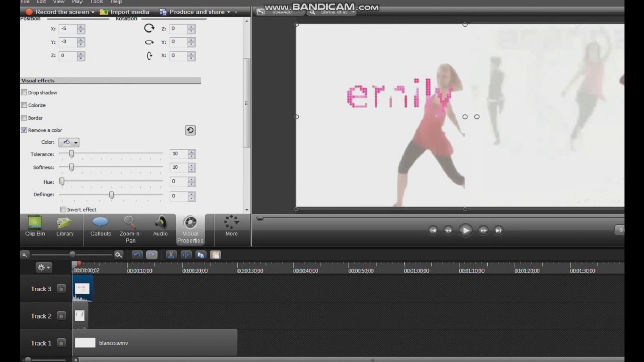The width and height of the screenshot is (644, 362).
Task: Click Record the screen
Action: point(57,12)
